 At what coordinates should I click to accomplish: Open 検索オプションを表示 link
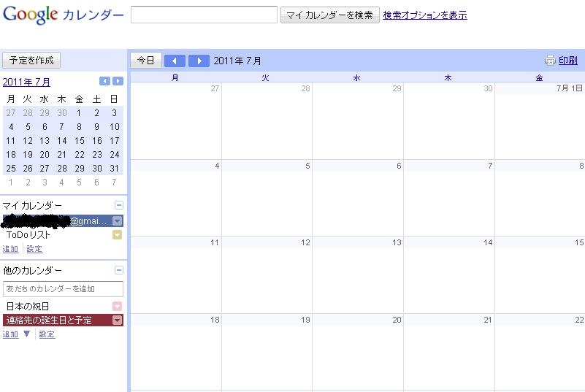click(x=425, y=15)
